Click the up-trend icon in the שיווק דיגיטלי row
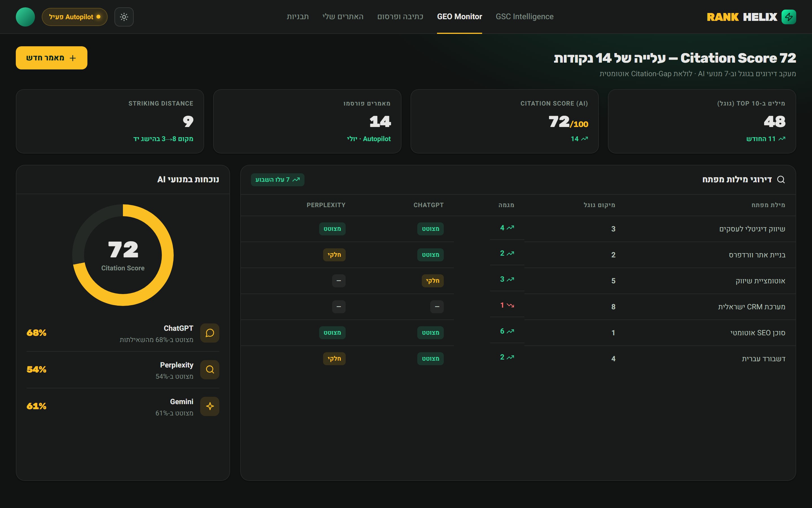This screenshot has height=508, width=812. (510, 227)
